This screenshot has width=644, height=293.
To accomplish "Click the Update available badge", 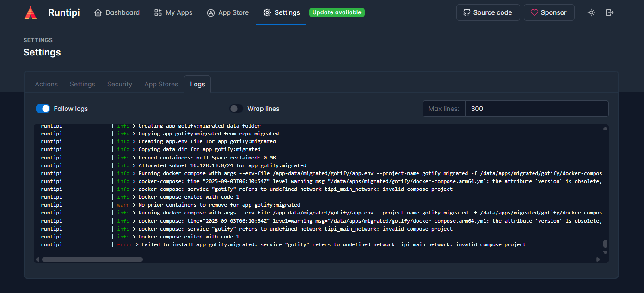I will (x=337, y=12).
